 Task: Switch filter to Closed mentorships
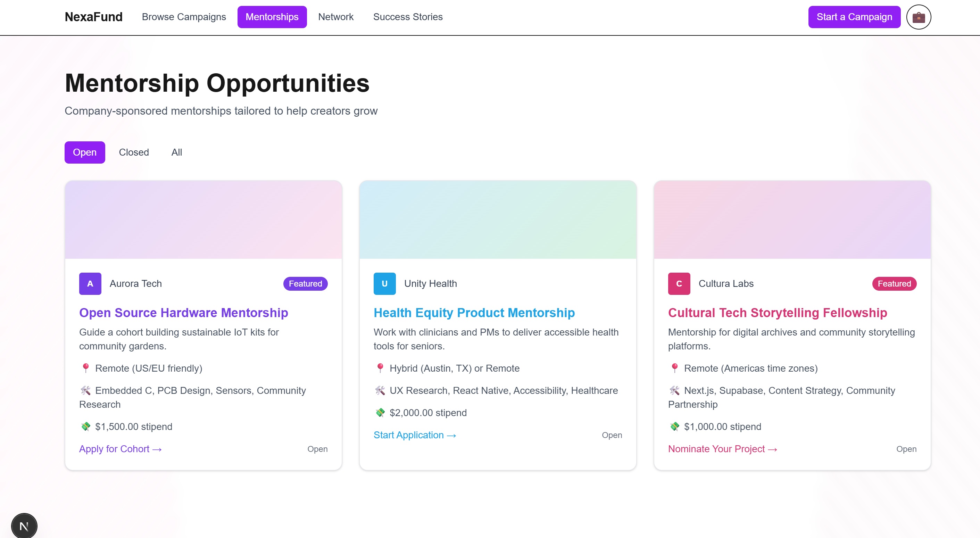[134, 152]
